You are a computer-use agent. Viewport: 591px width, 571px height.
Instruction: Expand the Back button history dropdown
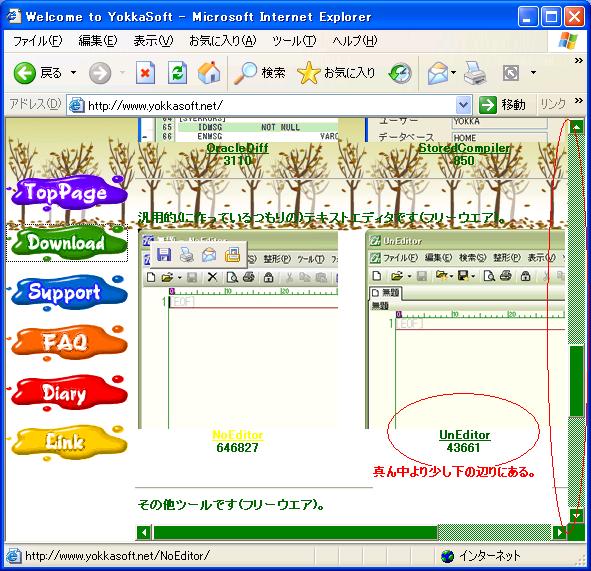(73, 72)
